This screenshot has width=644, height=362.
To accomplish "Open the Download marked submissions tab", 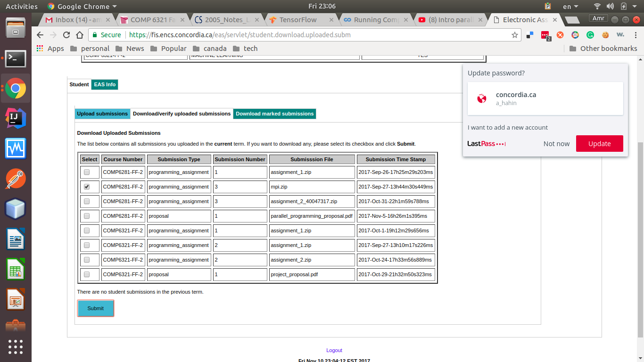I will pos(275,114).
